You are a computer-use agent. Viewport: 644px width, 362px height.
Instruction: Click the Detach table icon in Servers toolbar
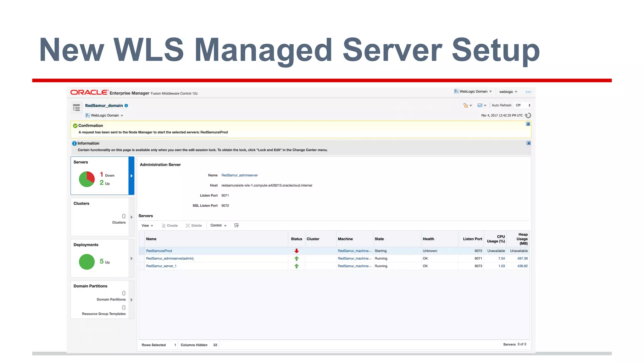pyautogui.click(x=237, y=225)
